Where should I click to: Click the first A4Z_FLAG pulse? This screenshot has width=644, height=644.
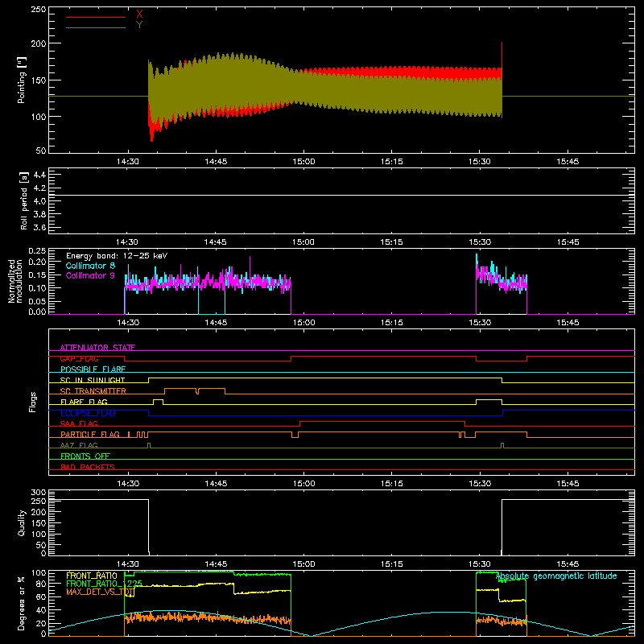pos(149,444)
